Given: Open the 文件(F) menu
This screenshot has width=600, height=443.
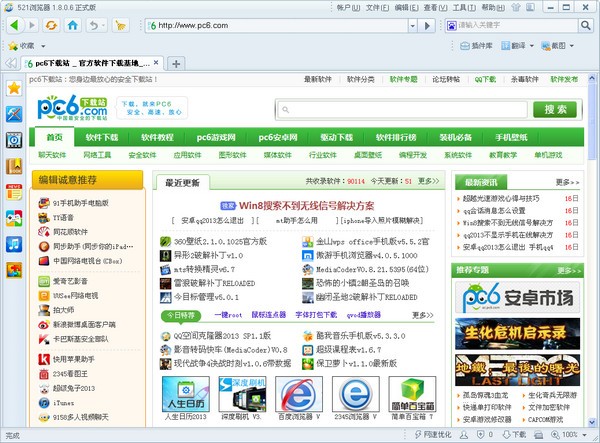Looking at the screenshot, I should (377, 7).
